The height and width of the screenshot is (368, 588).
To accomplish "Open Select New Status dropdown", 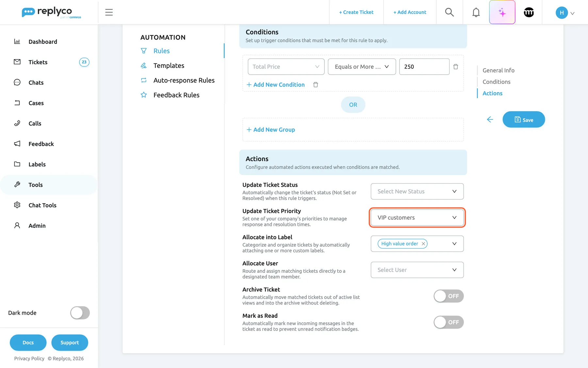I will [417, 191].
